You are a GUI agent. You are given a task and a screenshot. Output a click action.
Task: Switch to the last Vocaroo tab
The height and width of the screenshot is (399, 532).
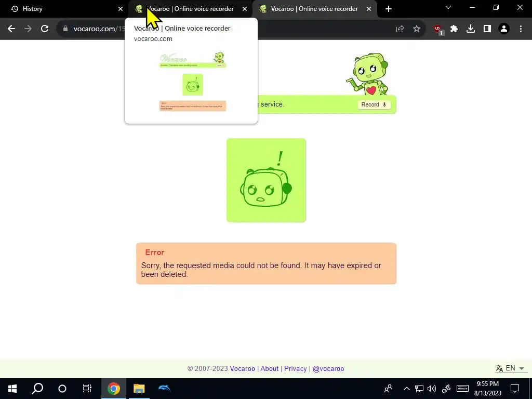(314, 9)
